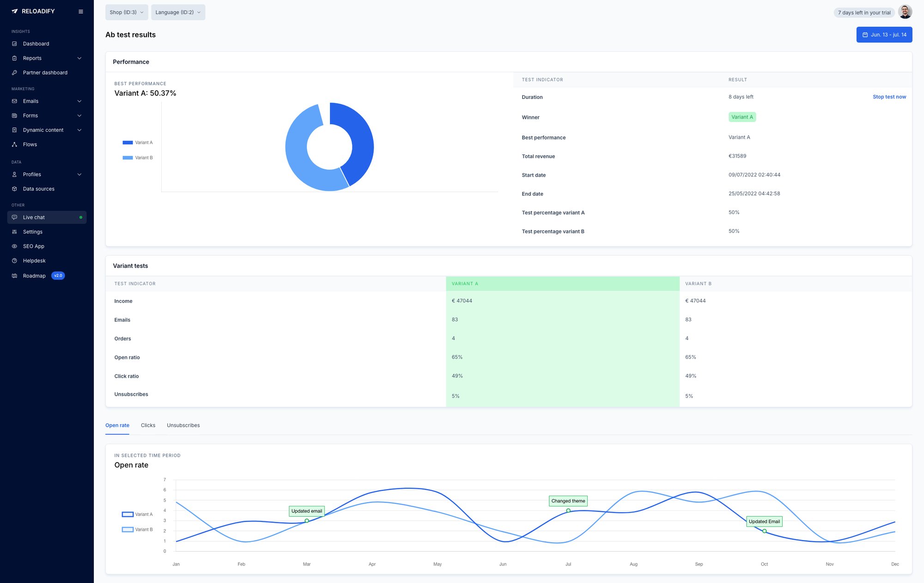Click the Partner dashboard icon
The width and height of the screenshot is (924, 583).
click(14, 73)
